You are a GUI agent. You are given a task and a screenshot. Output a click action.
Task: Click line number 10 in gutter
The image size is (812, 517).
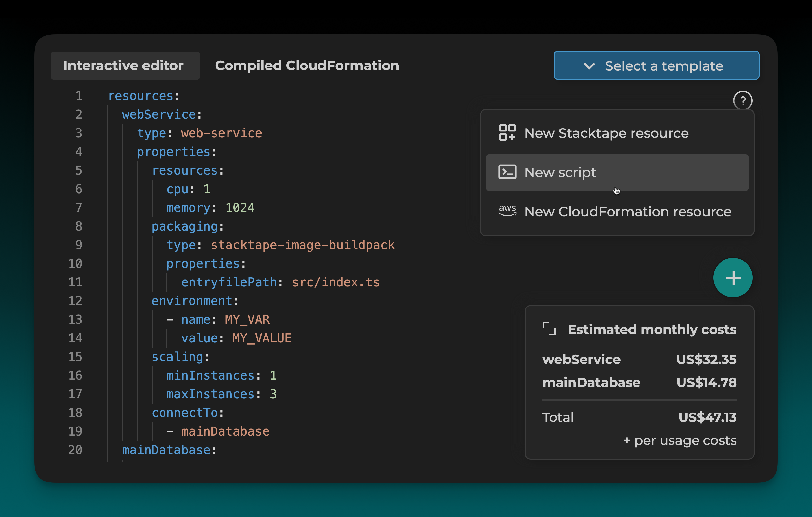[75, 264]
